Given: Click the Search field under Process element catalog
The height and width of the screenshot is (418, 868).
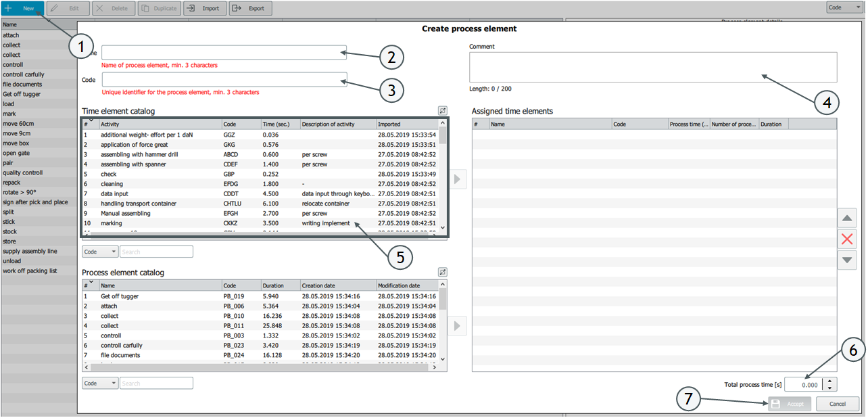Looking at the screenshot, I should click(156, 384).
